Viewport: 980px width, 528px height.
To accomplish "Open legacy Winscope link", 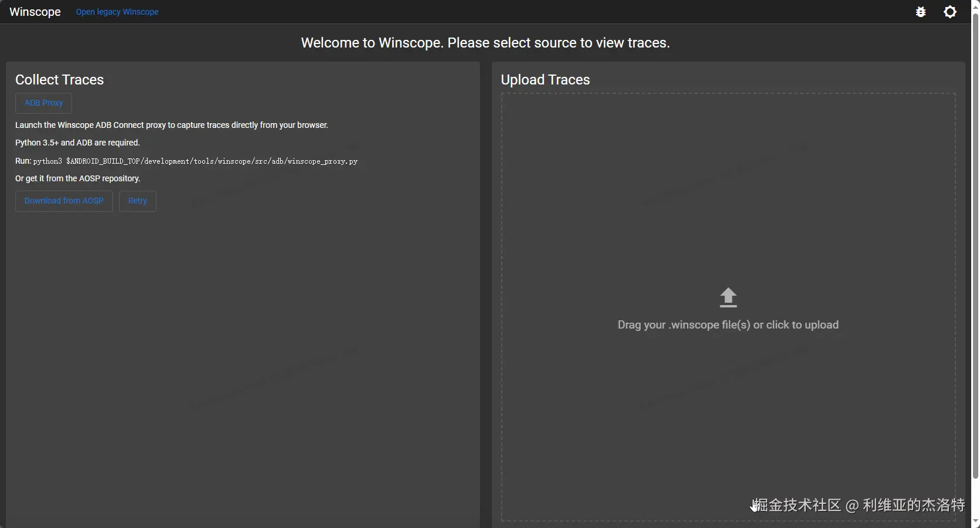I will 117,12.
